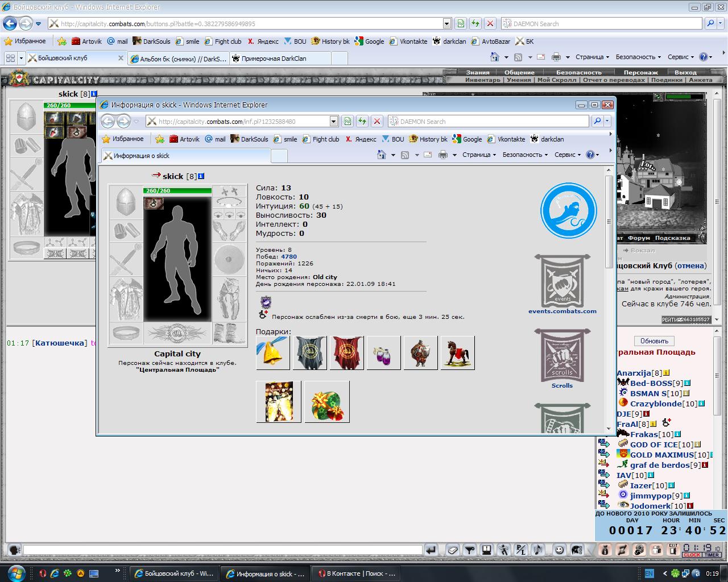Click the popup's Stop loading icon

(x=377, y=121)
